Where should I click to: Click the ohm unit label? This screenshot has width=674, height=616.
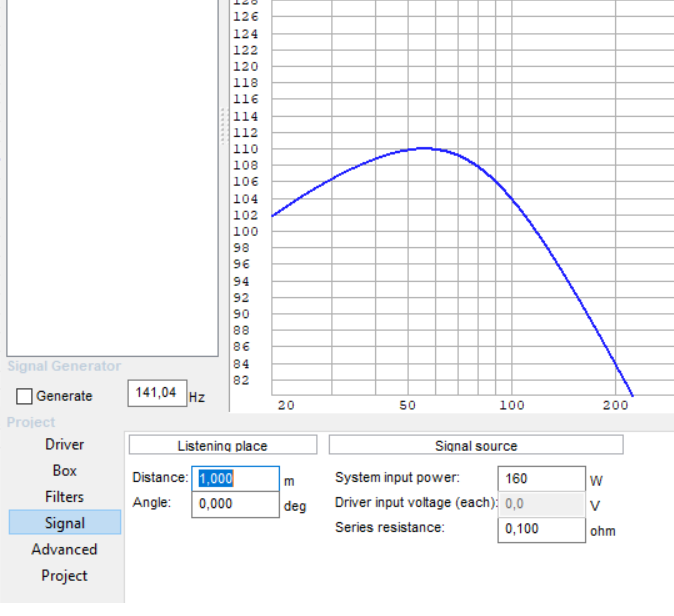point(603,531)
